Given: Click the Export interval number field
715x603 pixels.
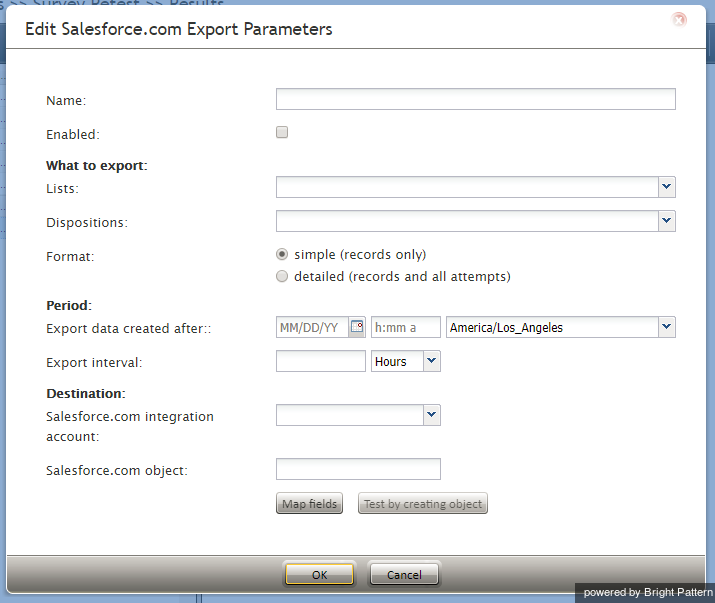Looking at the screenshot, I should click(x=321, y=361).
